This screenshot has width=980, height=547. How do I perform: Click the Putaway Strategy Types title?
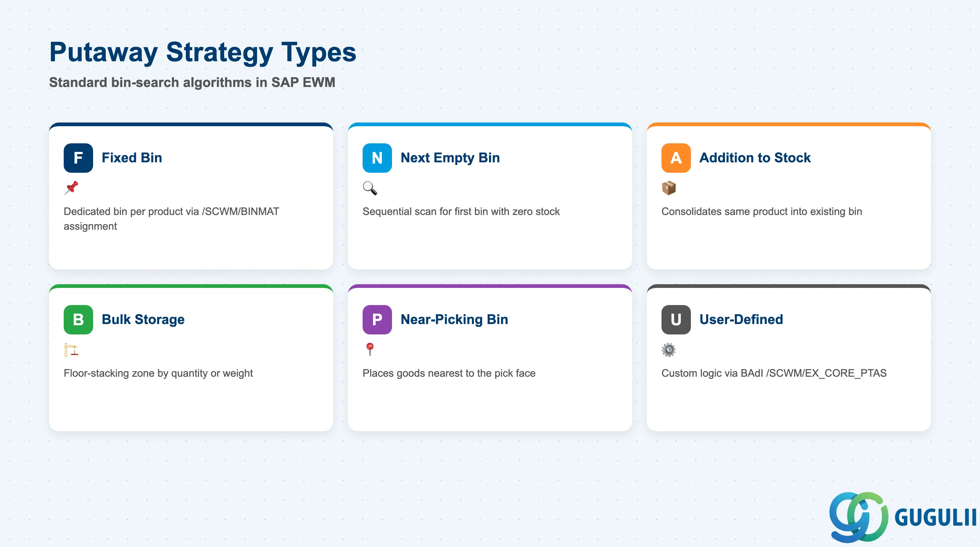[203, 52]
